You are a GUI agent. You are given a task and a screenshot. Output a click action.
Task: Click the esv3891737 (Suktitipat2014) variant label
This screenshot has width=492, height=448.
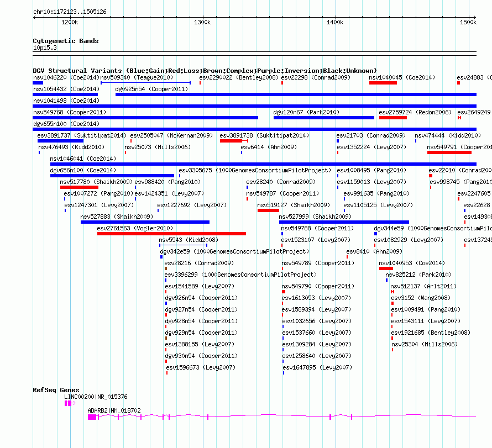[82, 135]
